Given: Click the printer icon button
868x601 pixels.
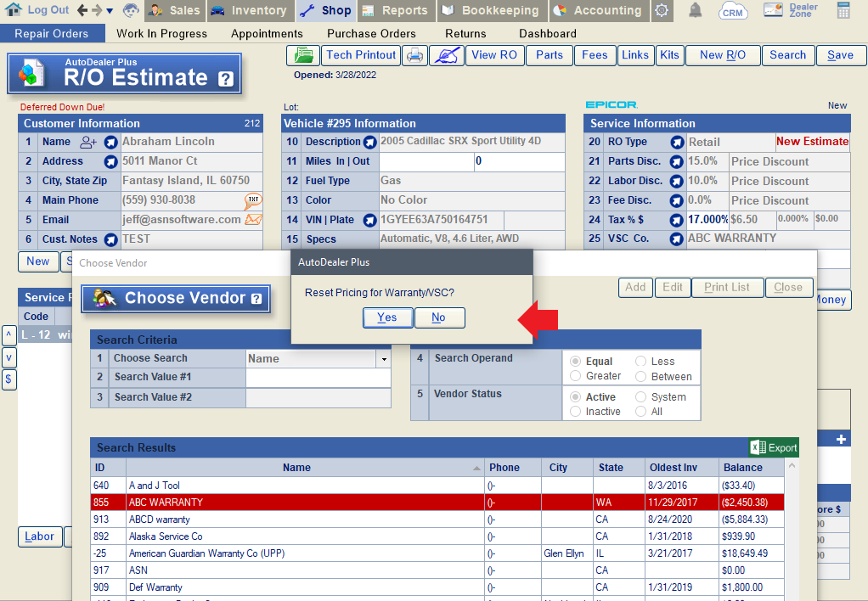Looking at the screenshot, I should 414,55.
